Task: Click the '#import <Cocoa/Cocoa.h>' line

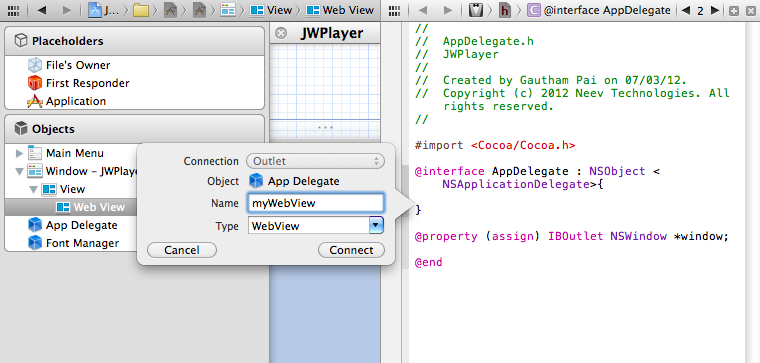Action: click(x=495, y=145)
